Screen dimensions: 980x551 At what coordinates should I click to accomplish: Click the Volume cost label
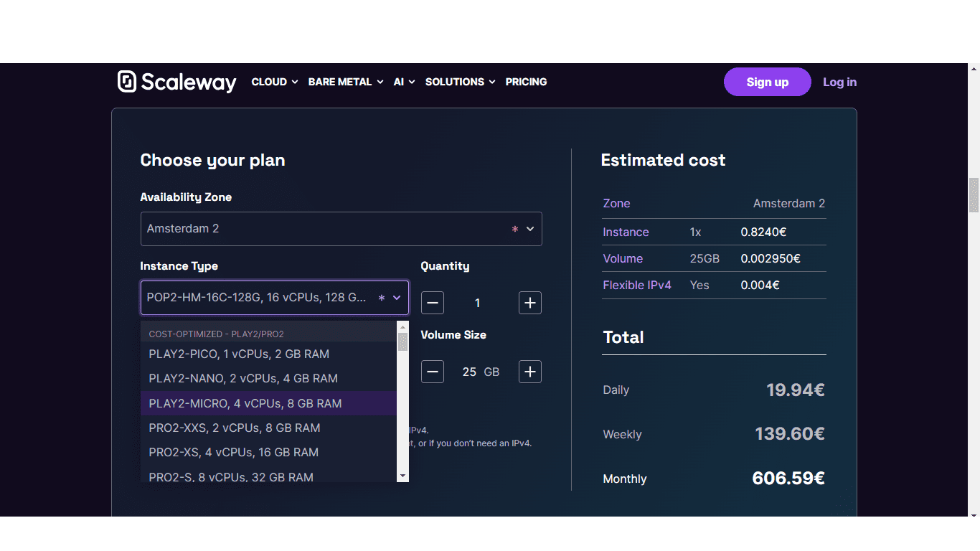point(623,258)
